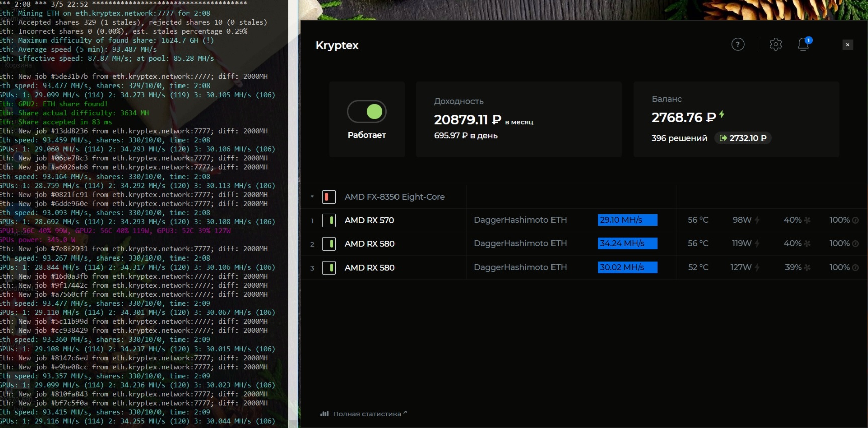Click the bar chart icon before Полная статистика
This screenshot has width=868, height=428.
click(x=324, y=414)
